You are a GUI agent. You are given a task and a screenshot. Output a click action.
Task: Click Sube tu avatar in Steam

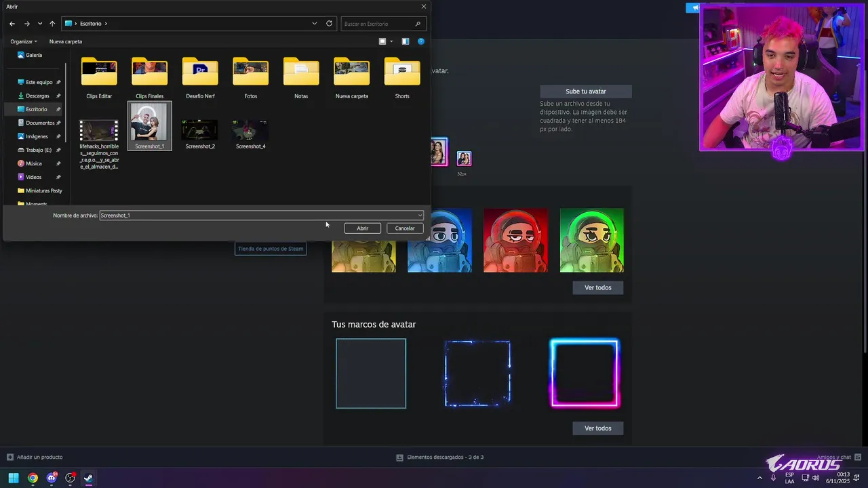click(586, 91)
